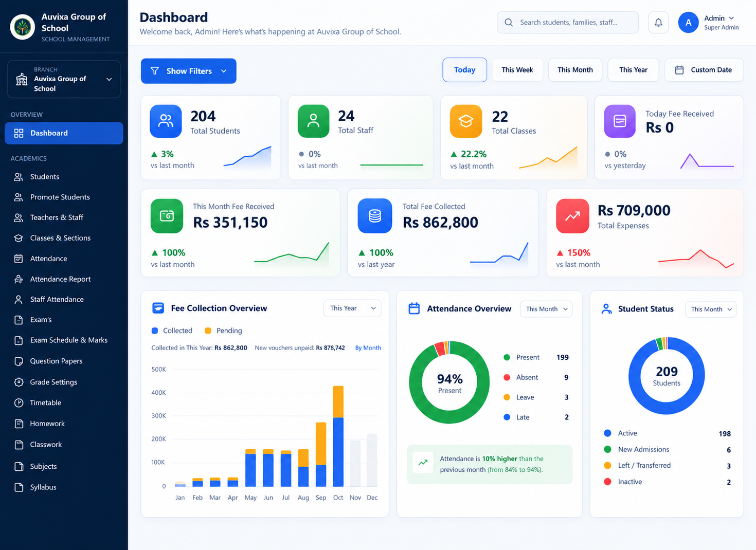Image resolution: width=756 pixels, height=550 pixels.
Task: Click the branch building icon
Action: [x=22, y=79]
